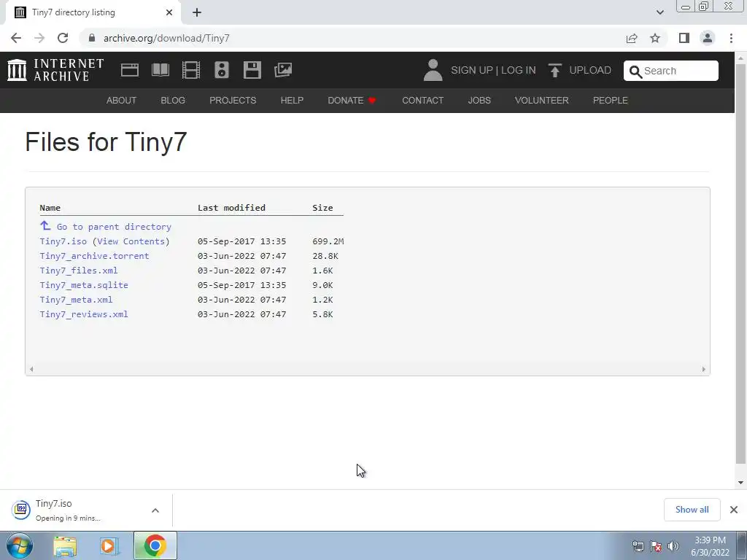
Task: Close the Tiny7 directory listing tab
Action: 169,12
